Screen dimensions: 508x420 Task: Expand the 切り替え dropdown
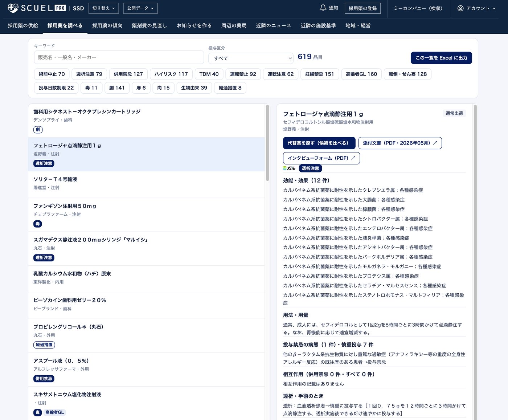pyautogui.click(x=104, y=8)
